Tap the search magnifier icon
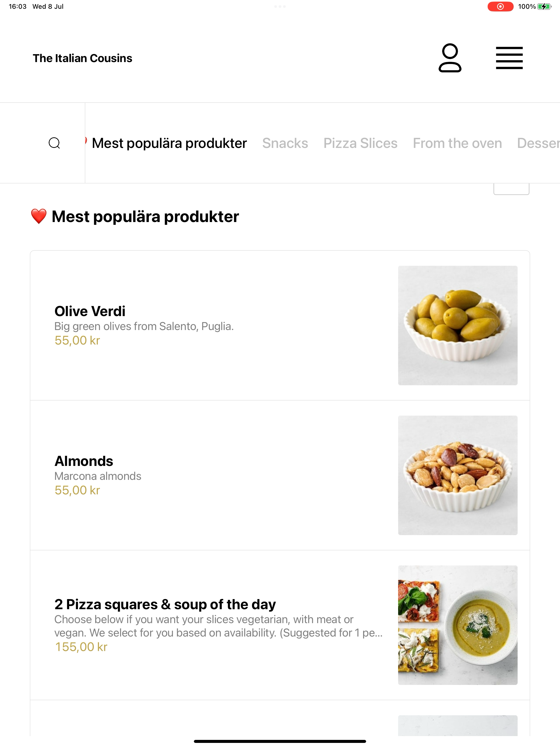The width and height of the screenshot is (560, 747). pyautogui.click(x=54, y=143)
